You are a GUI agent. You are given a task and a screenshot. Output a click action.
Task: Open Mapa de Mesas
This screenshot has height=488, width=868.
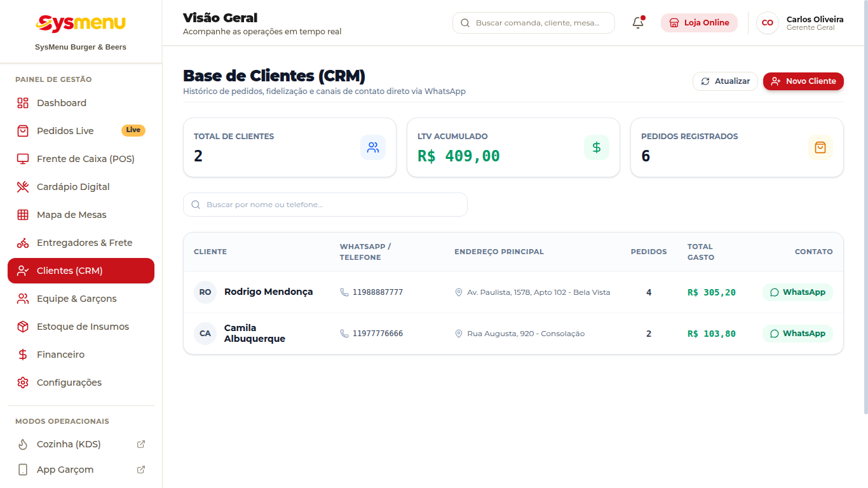coord(81,215)
